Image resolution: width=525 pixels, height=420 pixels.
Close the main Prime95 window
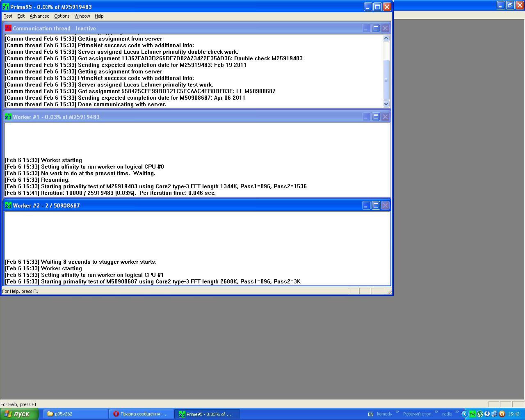click(x=387, y=7)
